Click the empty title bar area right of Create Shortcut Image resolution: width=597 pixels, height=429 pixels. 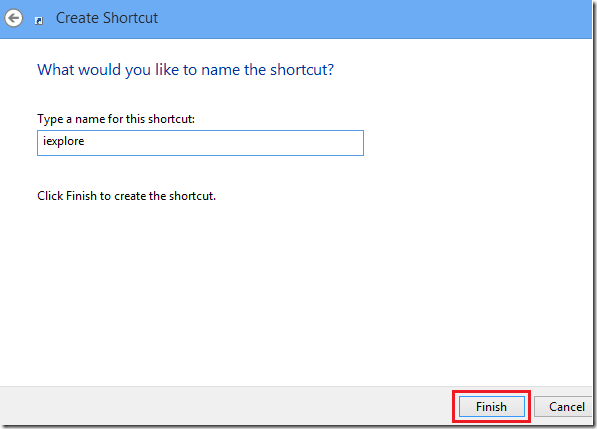(375, 19)
